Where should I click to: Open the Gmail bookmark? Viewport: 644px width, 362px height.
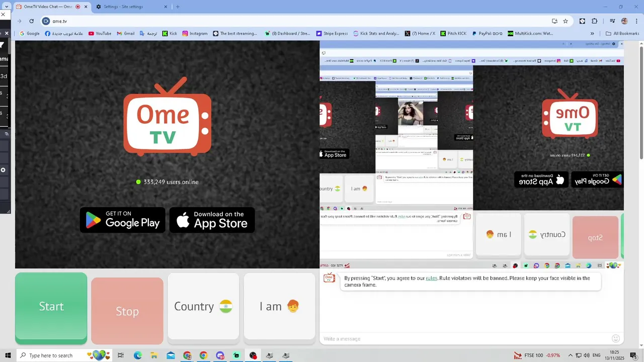click(x=125, y=34)
